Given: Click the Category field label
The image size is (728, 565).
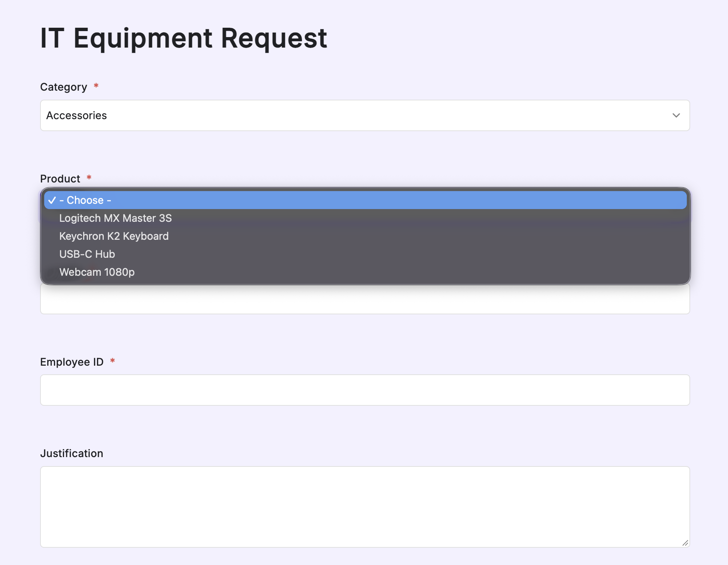Looking at the screenshot, I should coord(63,87).
